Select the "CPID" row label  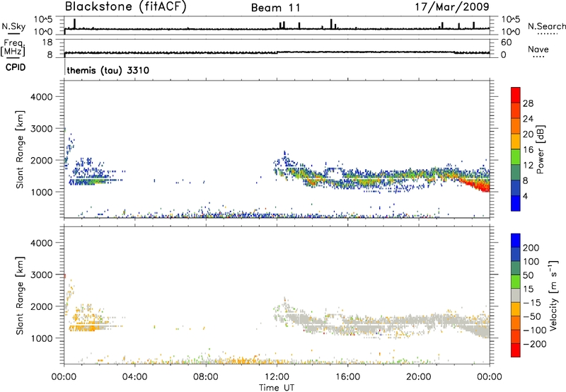click(16, 67)
